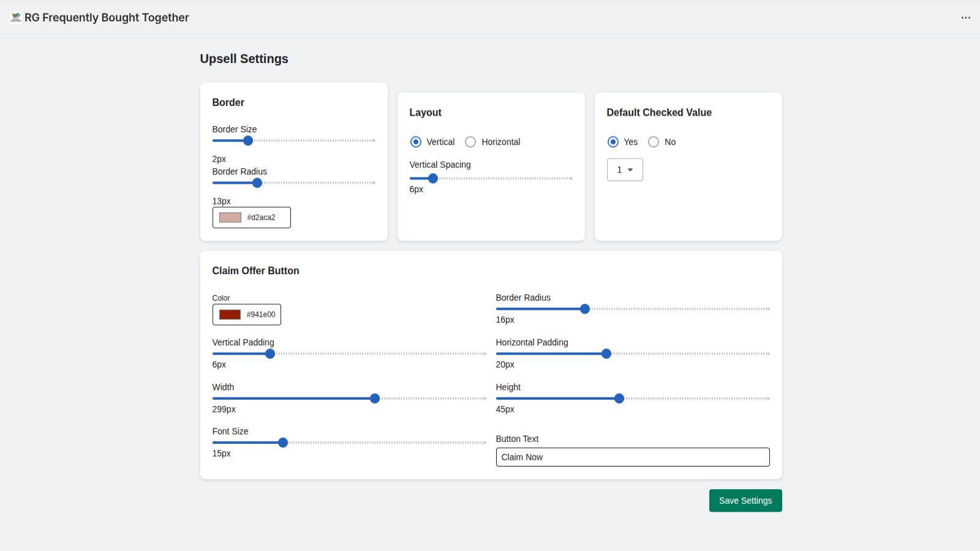Click the Font Size slider handle
The height and width of the screenshot is (551, 980).
click(282, 442)
